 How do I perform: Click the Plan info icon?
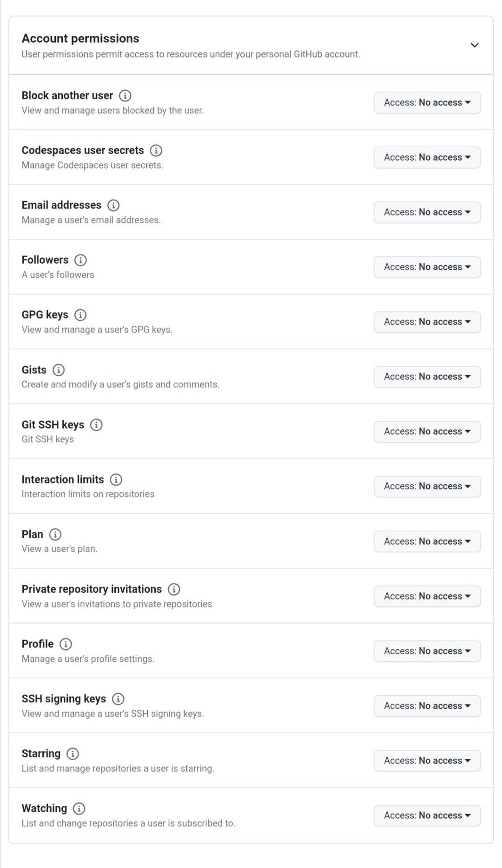click(55, 535)
